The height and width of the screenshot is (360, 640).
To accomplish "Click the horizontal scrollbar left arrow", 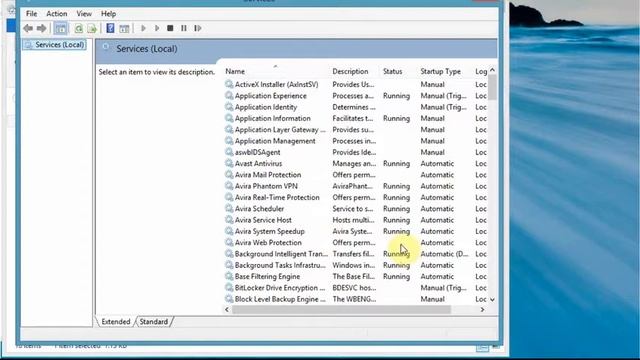I will pos(227,310).
